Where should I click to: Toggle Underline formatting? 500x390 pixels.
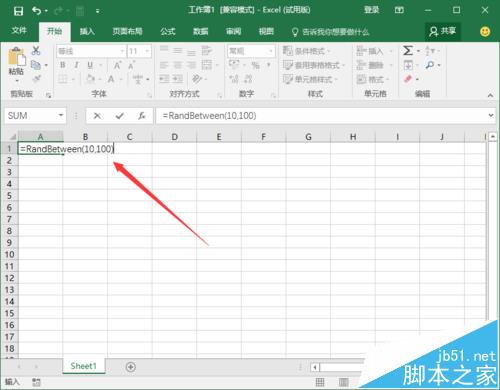tap(90, 65)
